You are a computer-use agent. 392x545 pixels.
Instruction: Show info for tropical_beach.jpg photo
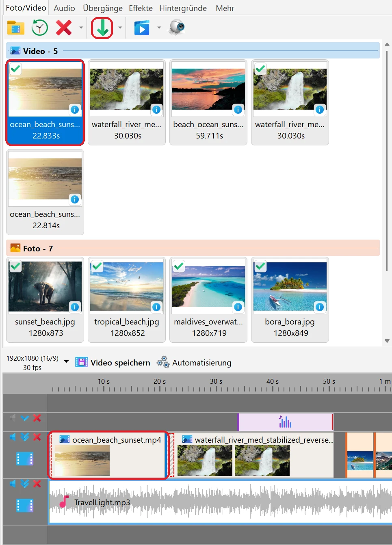coord(156,307)
